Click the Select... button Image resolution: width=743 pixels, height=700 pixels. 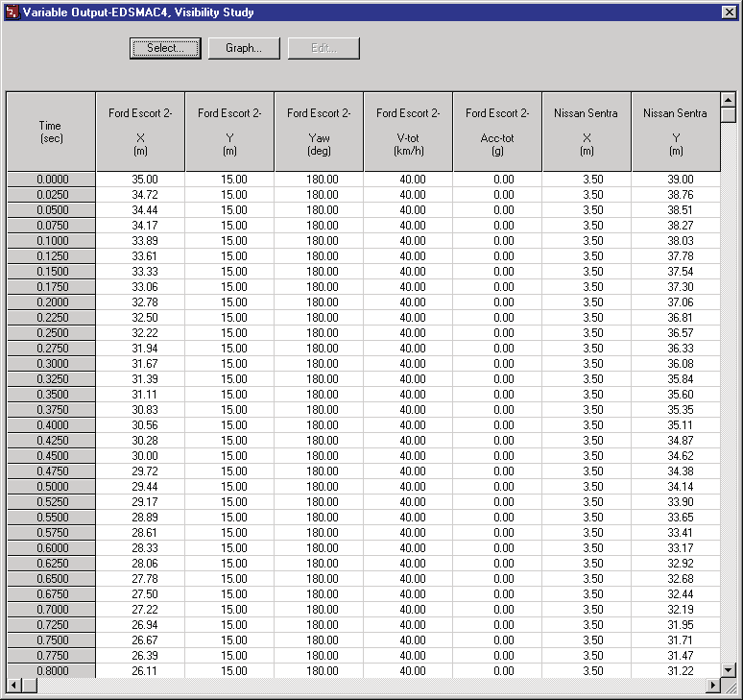pyautogui.click(x=165, y=48)
